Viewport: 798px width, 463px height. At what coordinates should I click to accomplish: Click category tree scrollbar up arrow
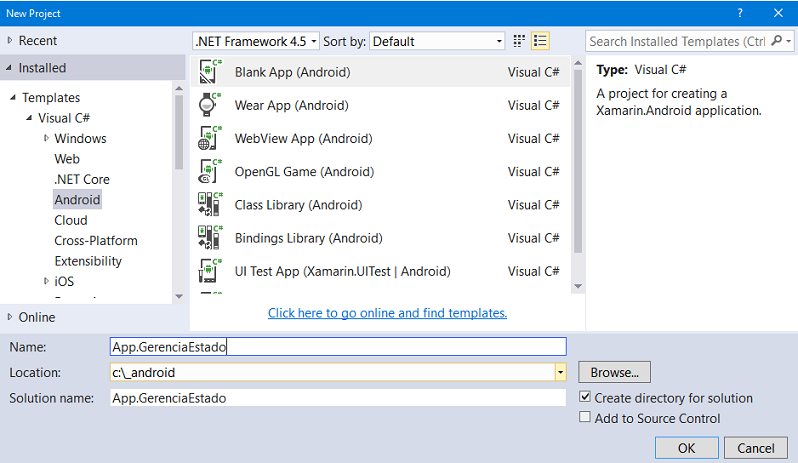[x=179, y=89]
